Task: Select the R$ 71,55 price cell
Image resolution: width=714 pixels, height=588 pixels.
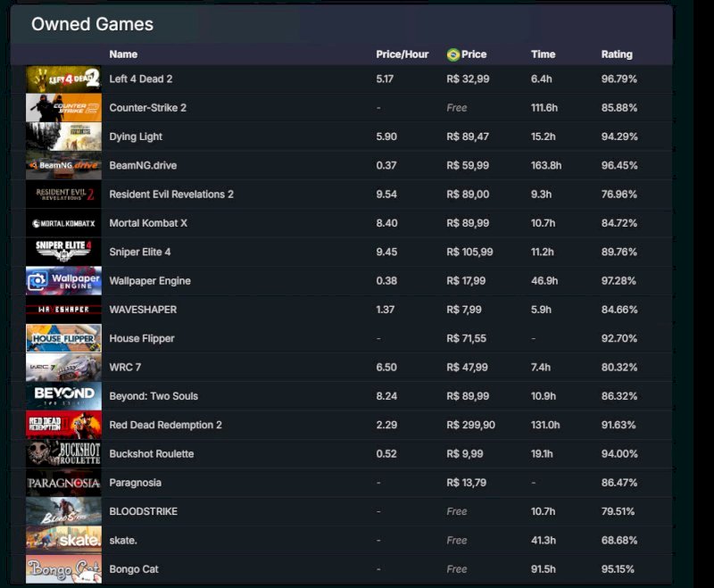Action: point(466,338)
